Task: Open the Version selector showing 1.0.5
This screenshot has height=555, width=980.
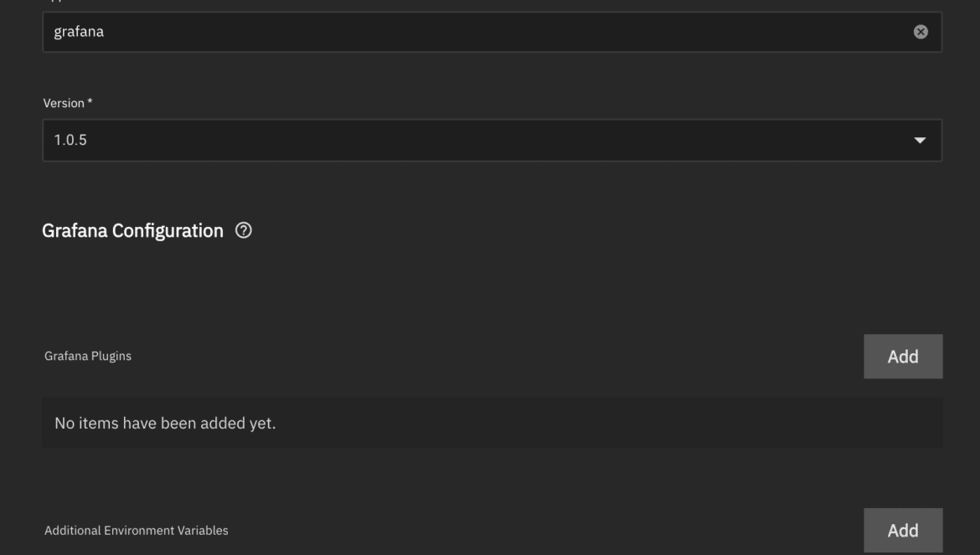Action: 492,141
